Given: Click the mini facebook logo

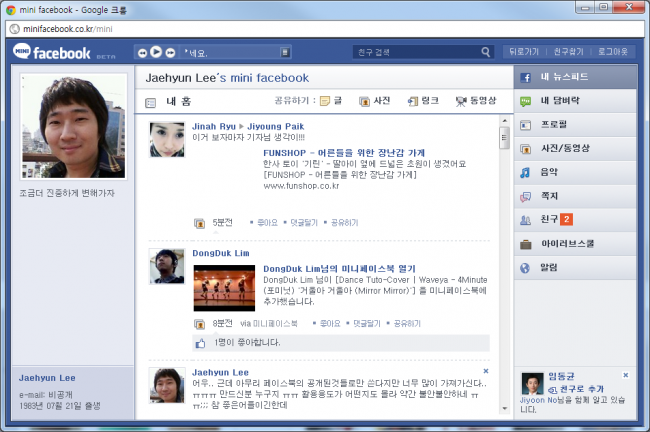Looking at the screenshot, I should pos(52,52).
